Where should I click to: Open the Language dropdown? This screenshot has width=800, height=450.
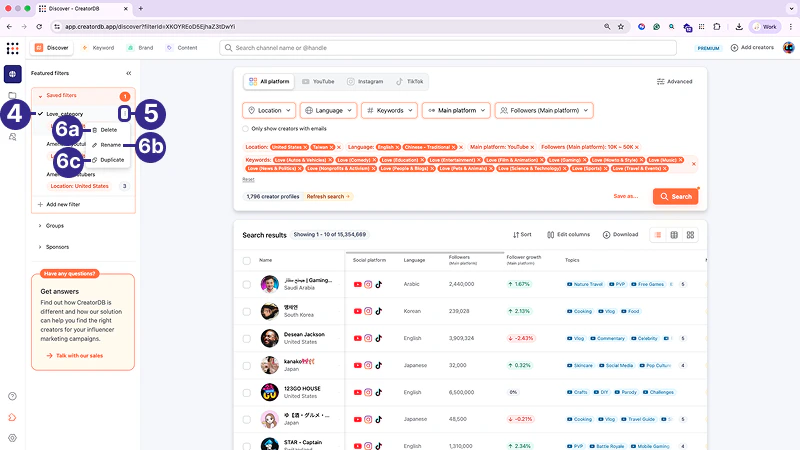(329, 110)
